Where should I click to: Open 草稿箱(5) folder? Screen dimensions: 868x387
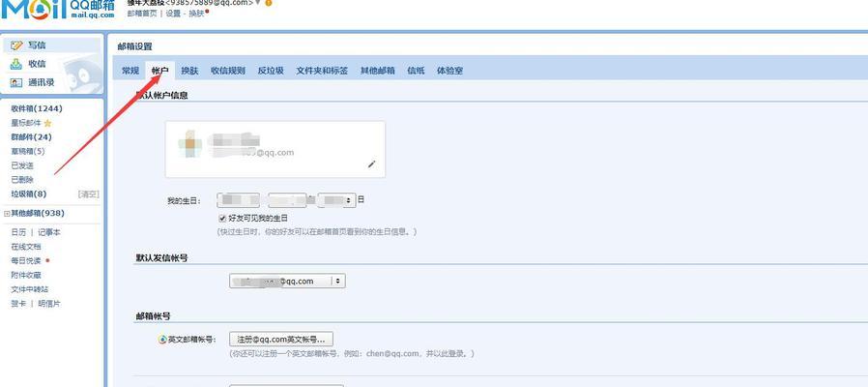coord(28,151)
